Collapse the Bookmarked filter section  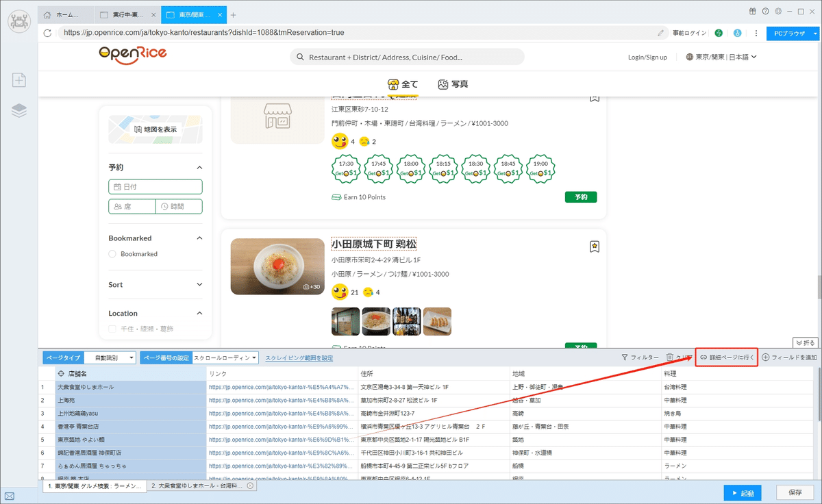[x=199, y=238]
